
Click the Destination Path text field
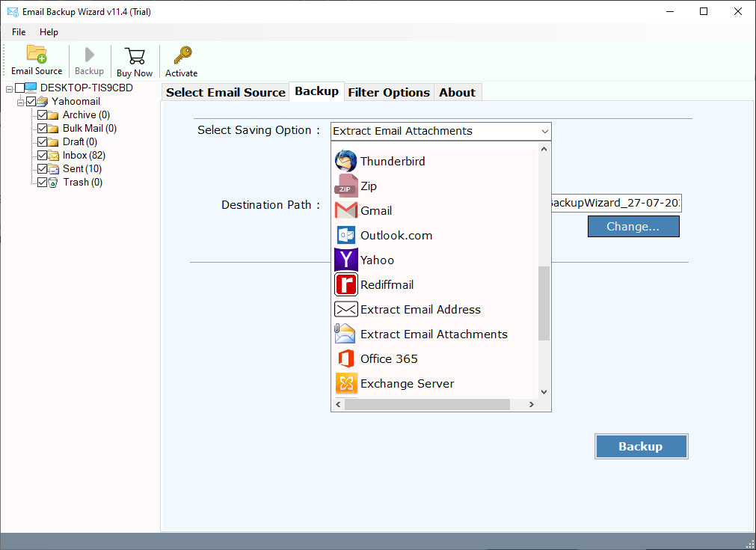(615, 203)
